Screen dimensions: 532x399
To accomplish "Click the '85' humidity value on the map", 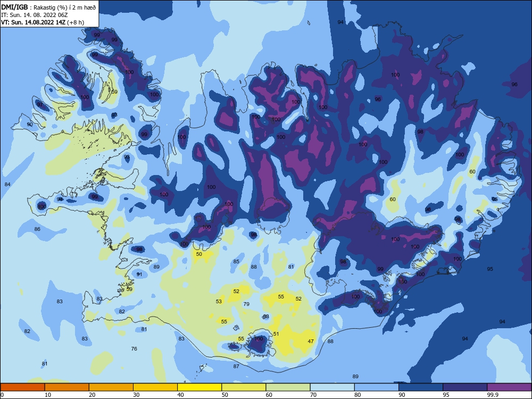I will (x=236, y=261).
